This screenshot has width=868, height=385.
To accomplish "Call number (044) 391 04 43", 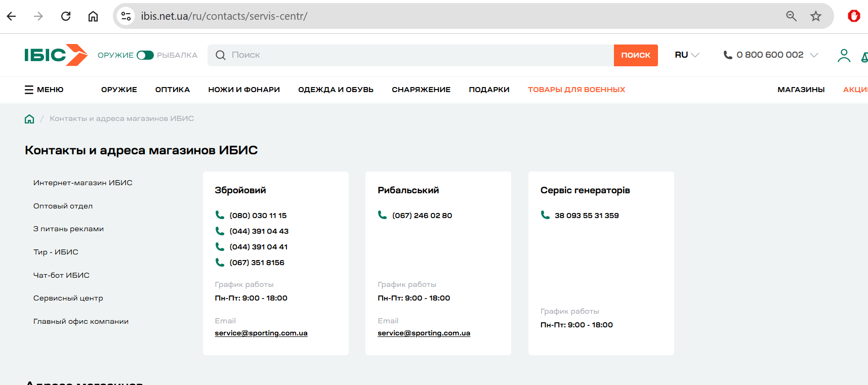I will [x=259, y=231].
